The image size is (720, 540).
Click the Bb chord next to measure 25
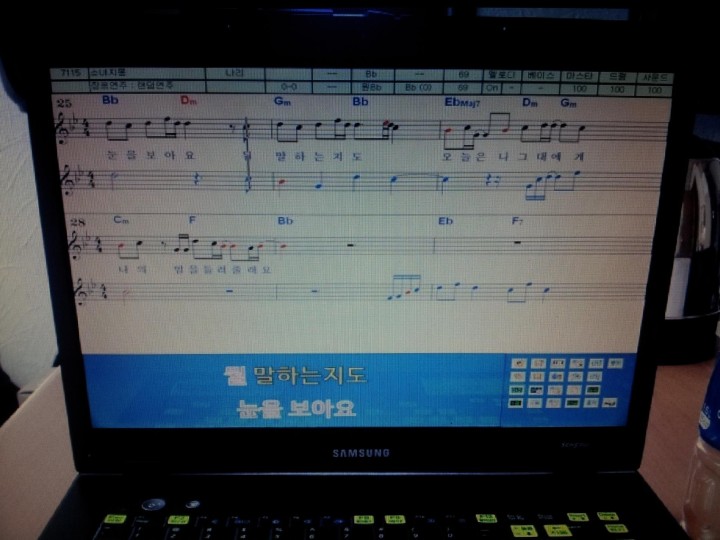pyautogui.click(x=110, y=100)
